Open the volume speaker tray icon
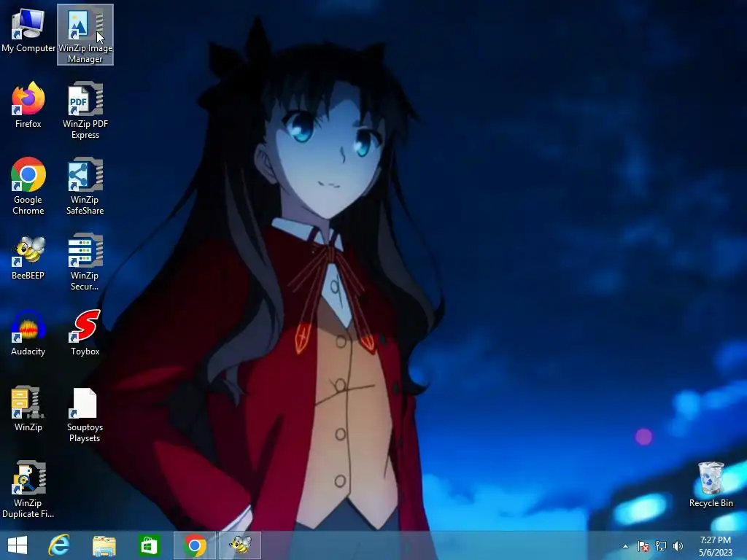747x560 pixels. [x=678, y=546]
